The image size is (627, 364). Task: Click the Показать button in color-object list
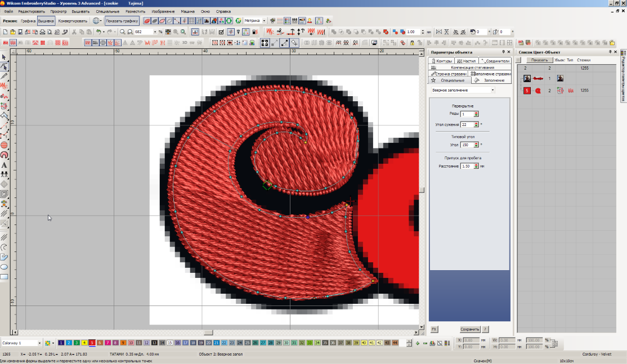coord(539,60)
